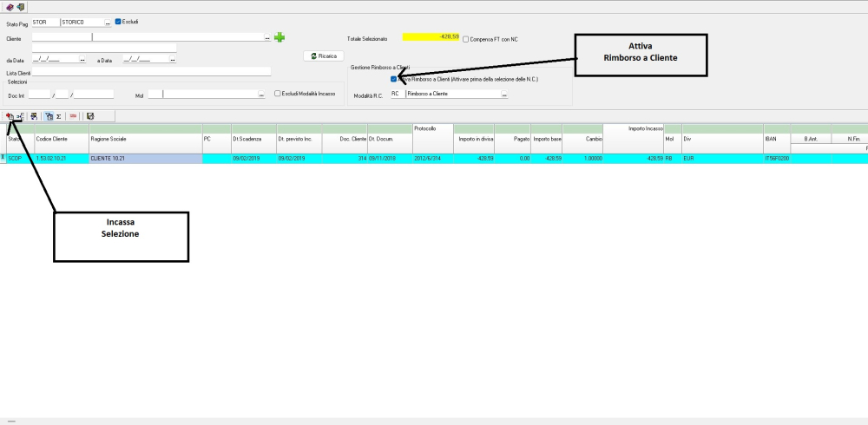Click the Dt.Scadenza column header
This screenshot has height=425, width=868.
click(252, 138)
